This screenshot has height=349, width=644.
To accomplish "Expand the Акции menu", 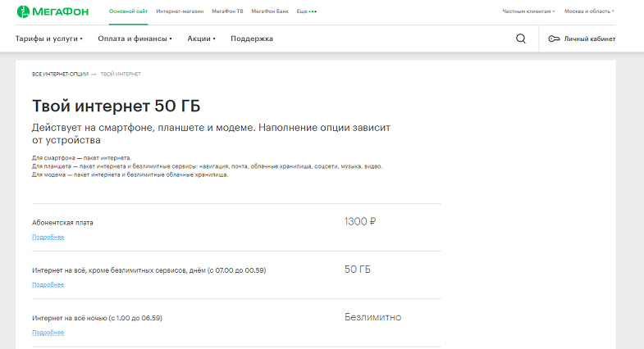I will 201,39.
